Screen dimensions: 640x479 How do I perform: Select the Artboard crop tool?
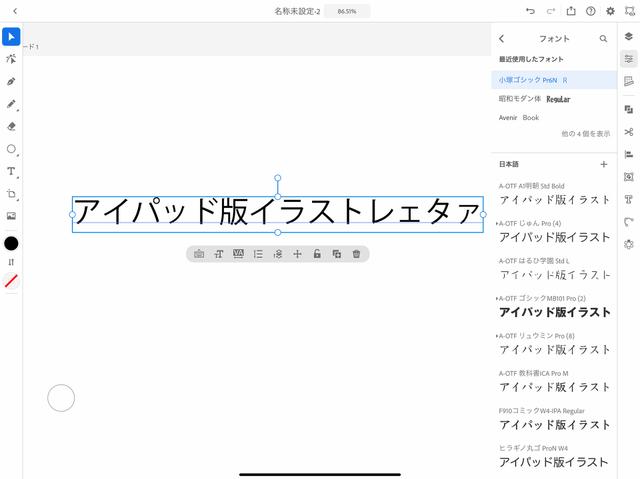(11, 194)
